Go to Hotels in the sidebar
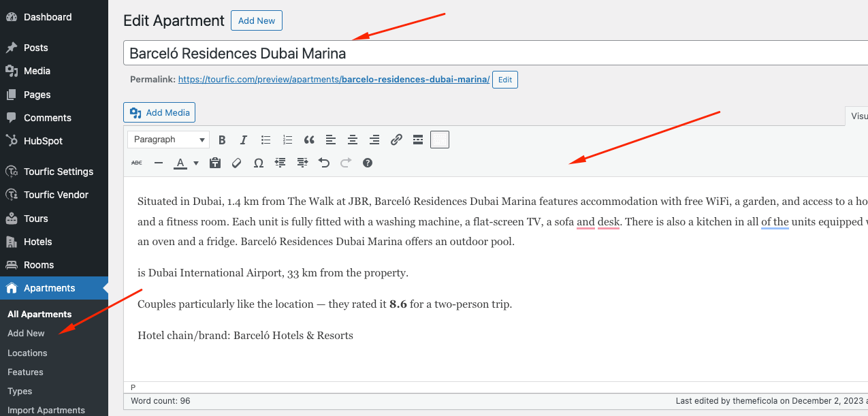 [37, 242]
